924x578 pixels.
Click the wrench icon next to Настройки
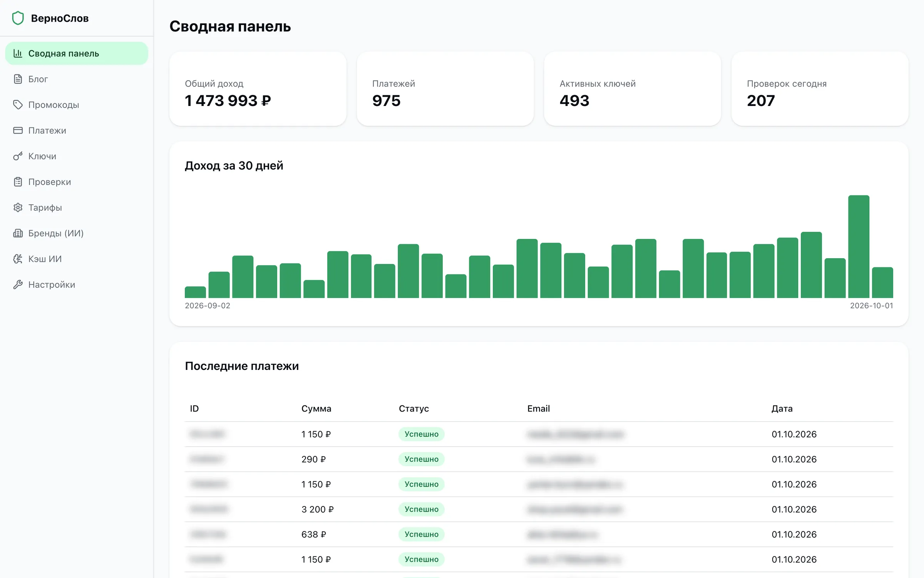[18, 284]
